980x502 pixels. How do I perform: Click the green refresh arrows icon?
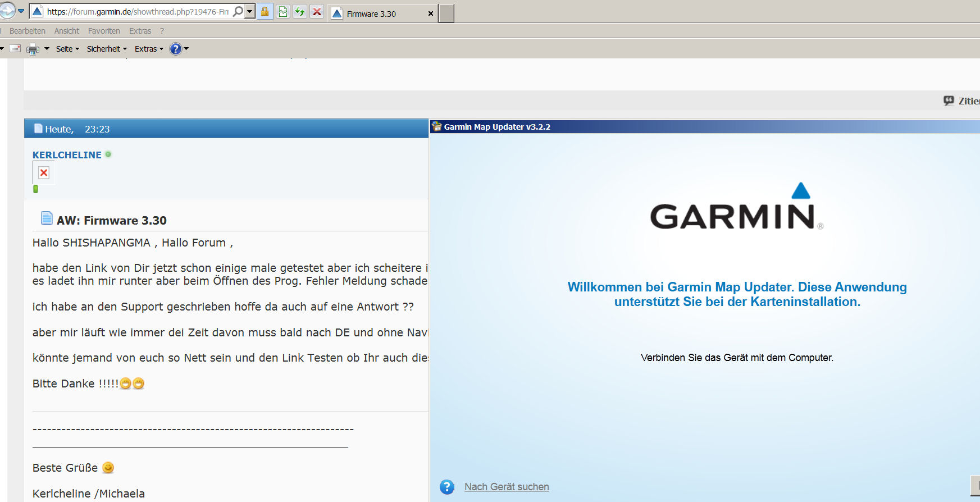coord(300,11)
